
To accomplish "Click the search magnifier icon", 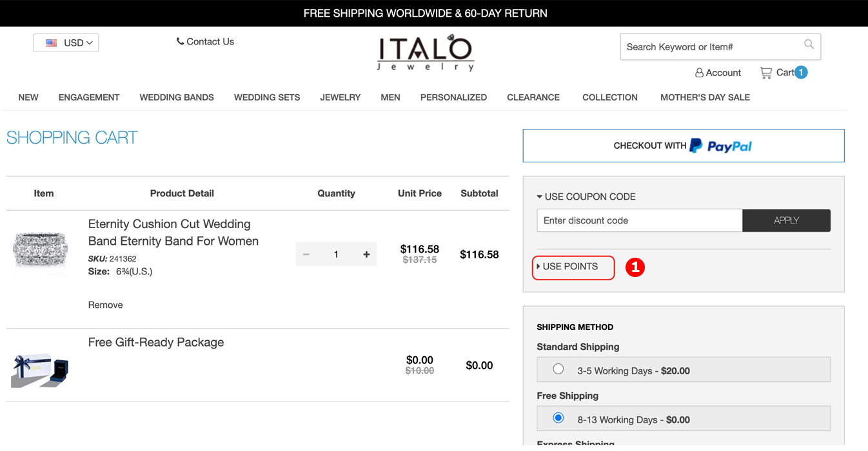I will click(809, 44).
